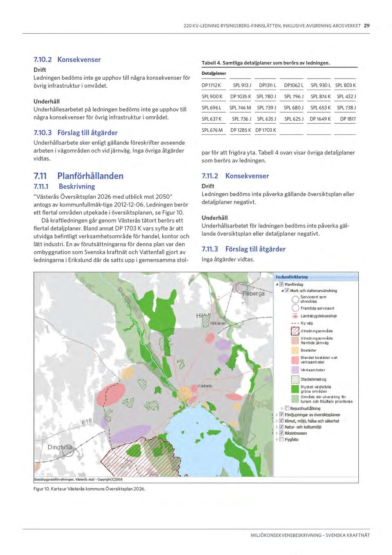Expand the Fördjupningar av översiktsplanen node
Image resolution: width=392 pixels, height=555 pixels.
[x=277, y=415]
